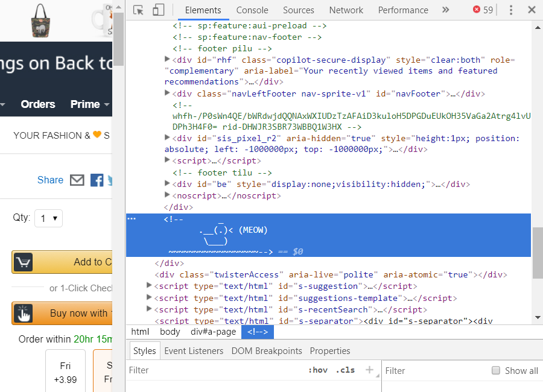This screenshot has height=392, width=543.
Task: Show more DevTools tabs via double chevron
Action: 445,10
